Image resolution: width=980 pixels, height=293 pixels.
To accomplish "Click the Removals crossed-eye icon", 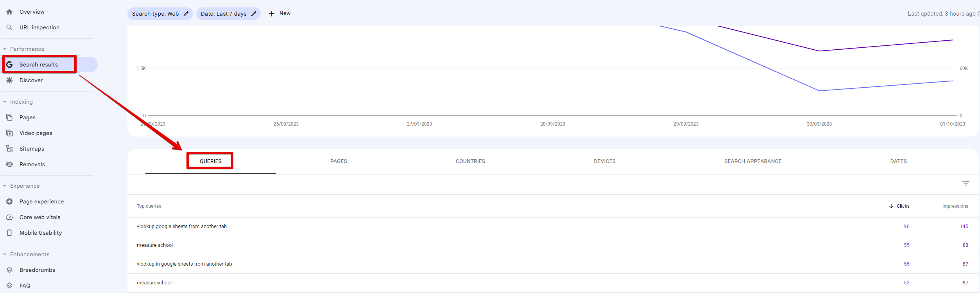I will (9, 164).
